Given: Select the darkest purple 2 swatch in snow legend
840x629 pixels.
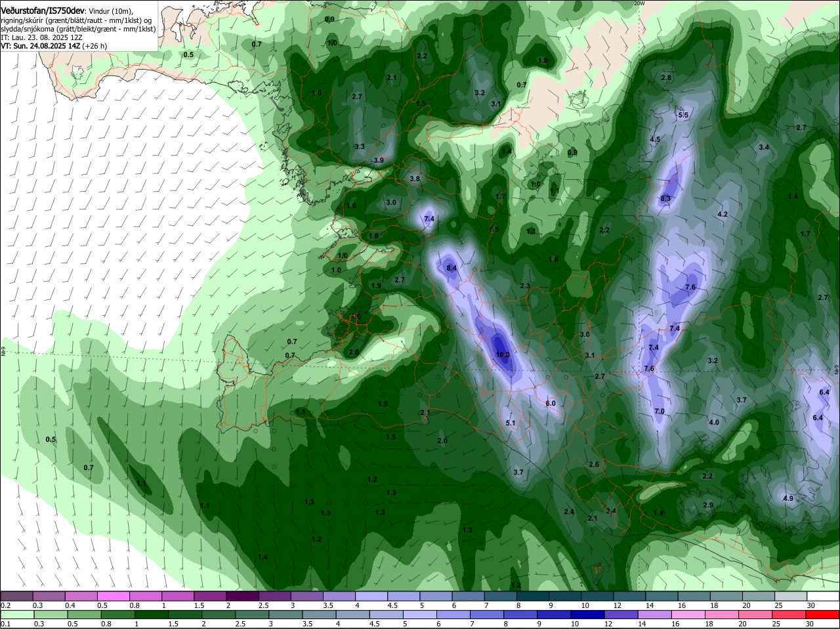Looking at the screenshot, I should tap(243, 596).
